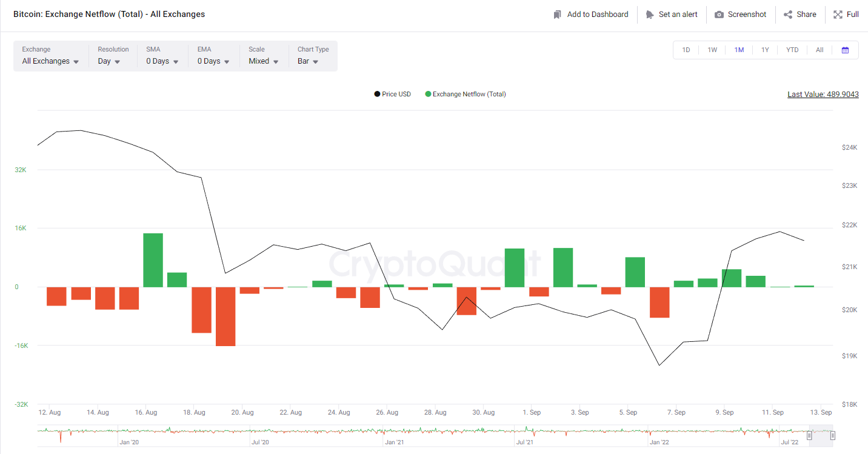Viewport: 868px width, 454px height.
Task: Click the Set an alert bell icon
Action: pos(650,15)
